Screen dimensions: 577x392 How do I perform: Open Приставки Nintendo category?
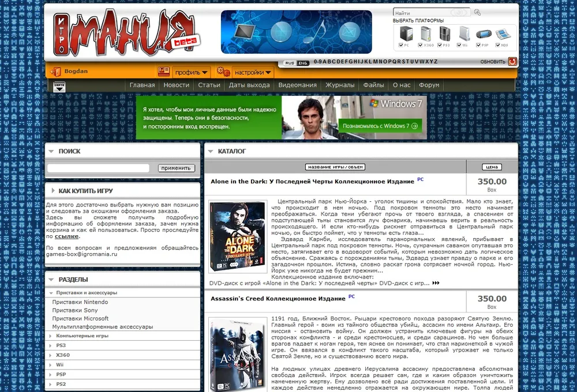80,302
